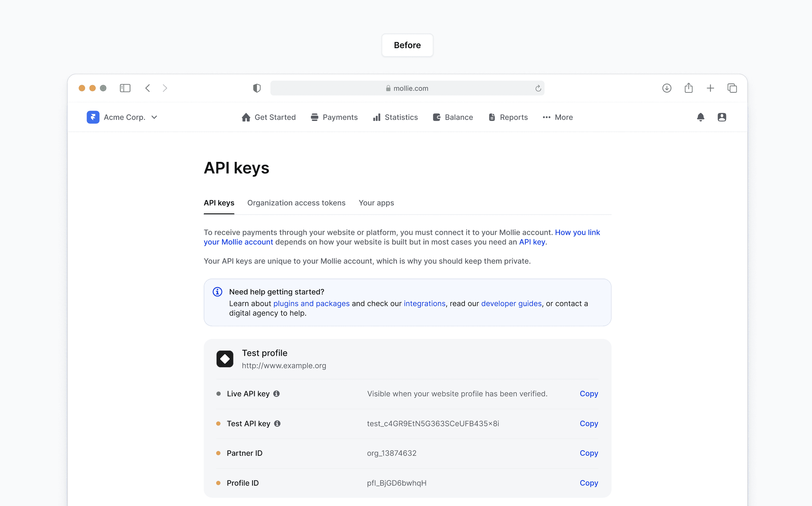This screenshot has height=506, width=812.
Task: Click the info icon beside Live API key
Action: (276, 394)
